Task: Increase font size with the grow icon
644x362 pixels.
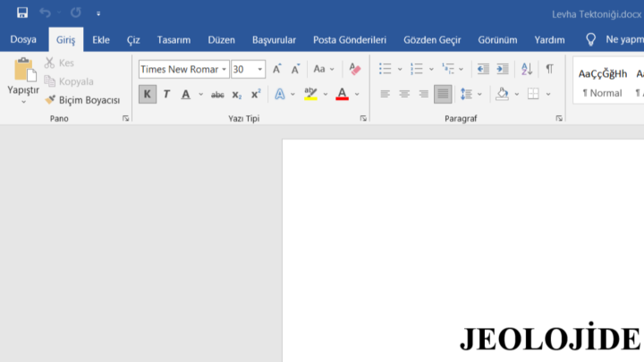Action: click(x=277, y=69)
